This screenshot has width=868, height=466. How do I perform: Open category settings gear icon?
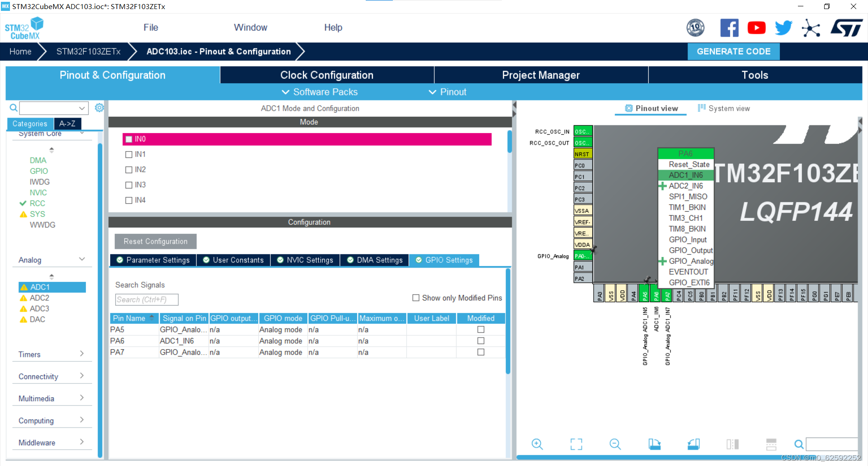tap(99, 108)
